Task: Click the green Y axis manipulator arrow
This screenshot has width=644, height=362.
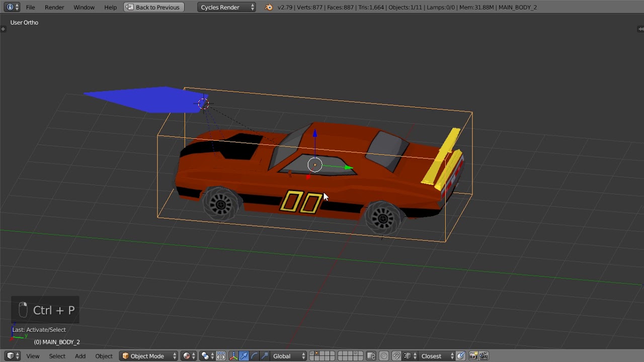Action: pyautogui.click(x=348, y=167)
